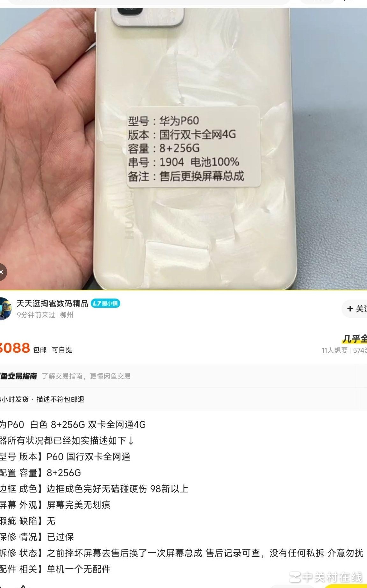Open seller name 天天逛掏雹数码精品
The width and height of the screenshot is (367, 588).
coord(52,304)
